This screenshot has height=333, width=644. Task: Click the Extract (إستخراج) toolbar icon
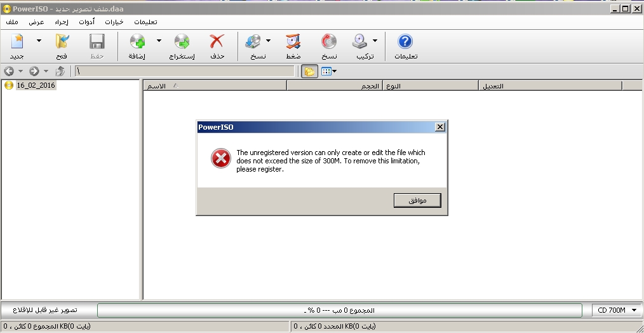[182, 41]
